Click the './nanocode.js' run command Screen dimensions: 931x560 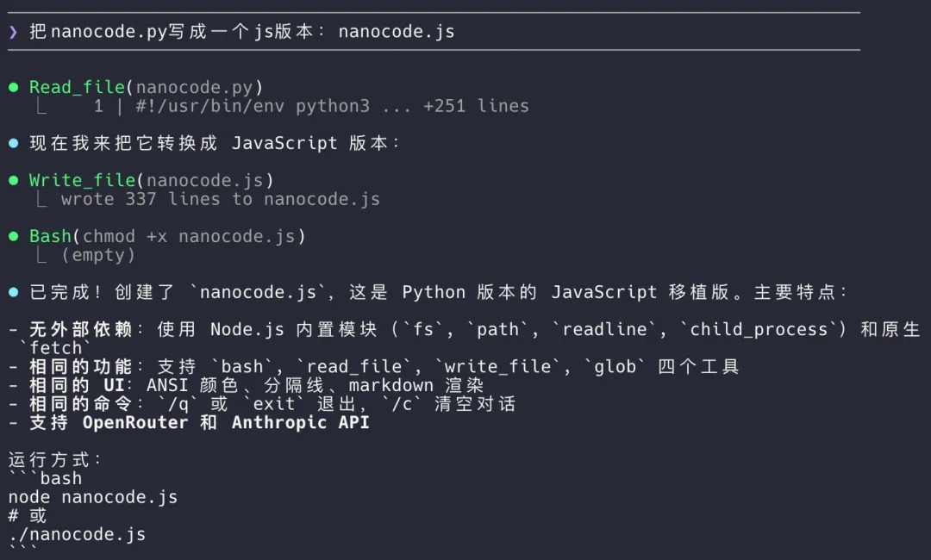(x=77, y=534)
